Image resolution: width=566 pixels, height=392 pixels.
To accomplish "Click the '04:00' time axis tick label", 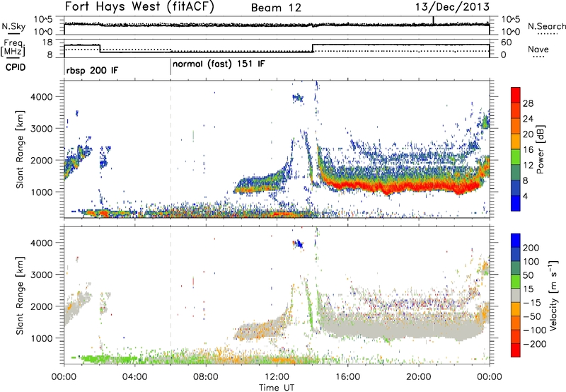I will 135,377.
